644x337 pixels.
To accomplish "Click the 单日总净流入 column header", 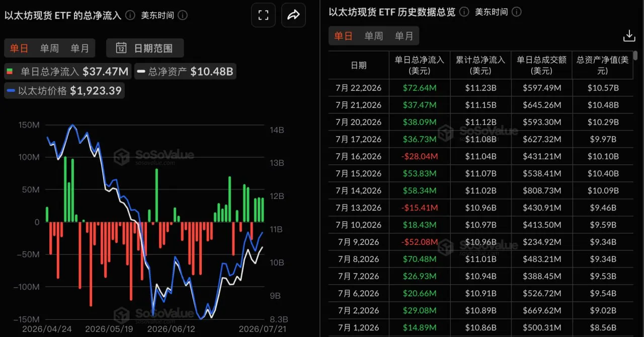I will pos(420,65).
